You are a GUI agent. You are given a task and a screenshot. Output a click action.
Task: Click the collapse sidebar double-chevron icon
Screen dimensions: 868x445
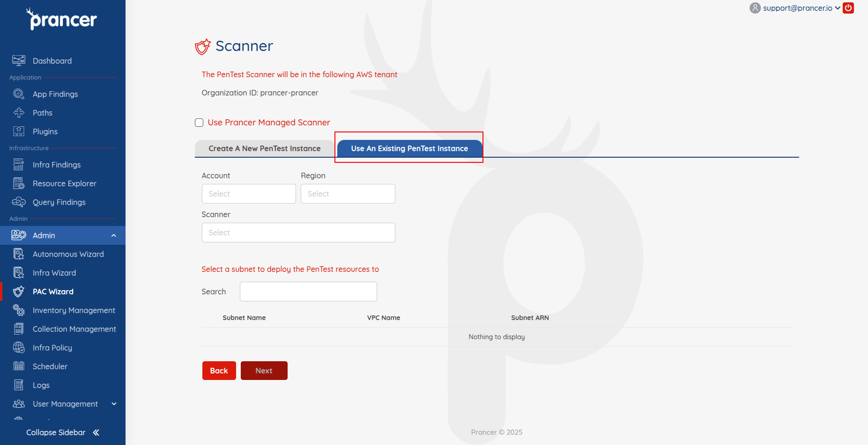coord(96,432)
